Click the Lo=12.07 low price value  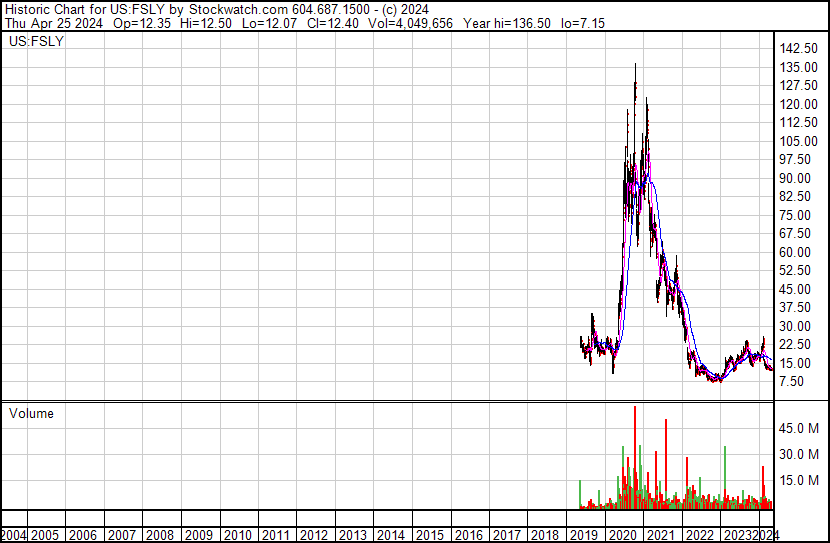coord(269,23)
